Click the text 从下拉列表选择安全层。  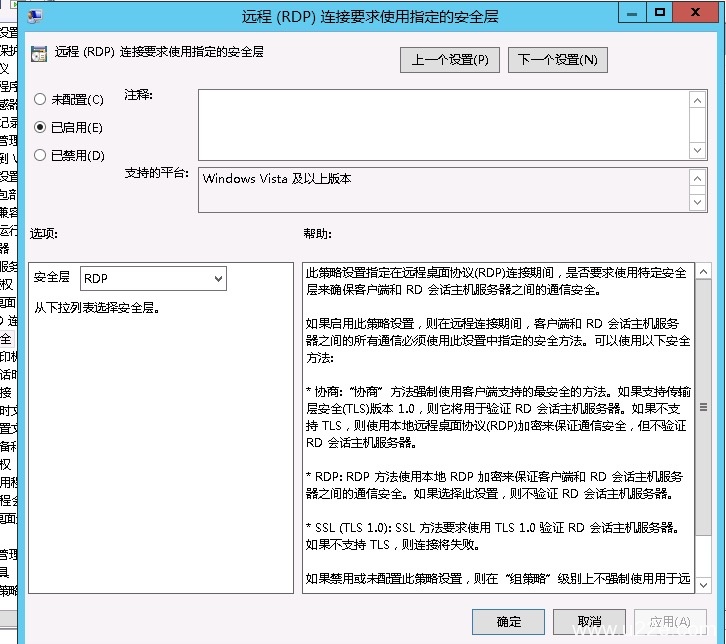pos(97,307)
